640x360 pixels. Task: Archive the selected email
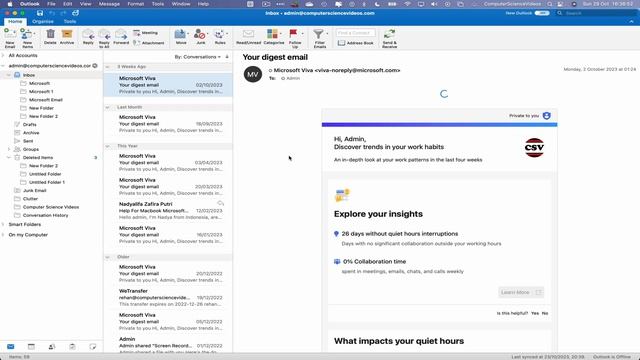(x=67, y=37)
